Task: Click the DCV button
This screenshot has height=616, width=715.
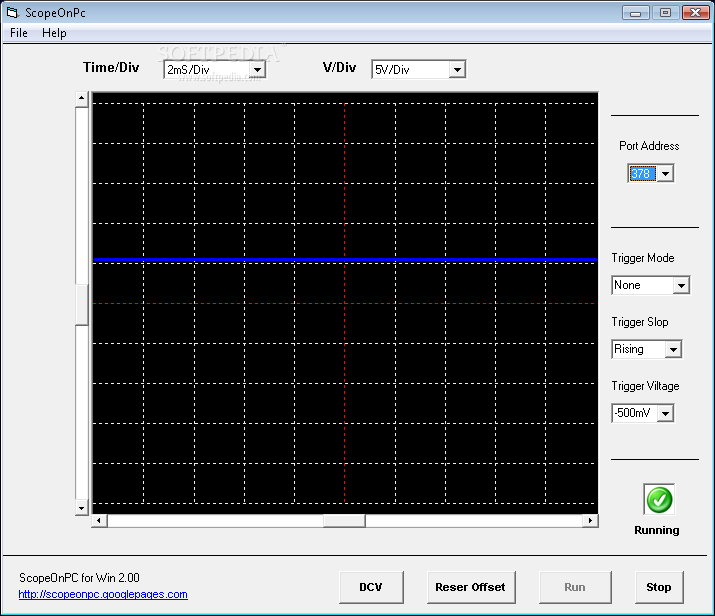Action: 371,587
